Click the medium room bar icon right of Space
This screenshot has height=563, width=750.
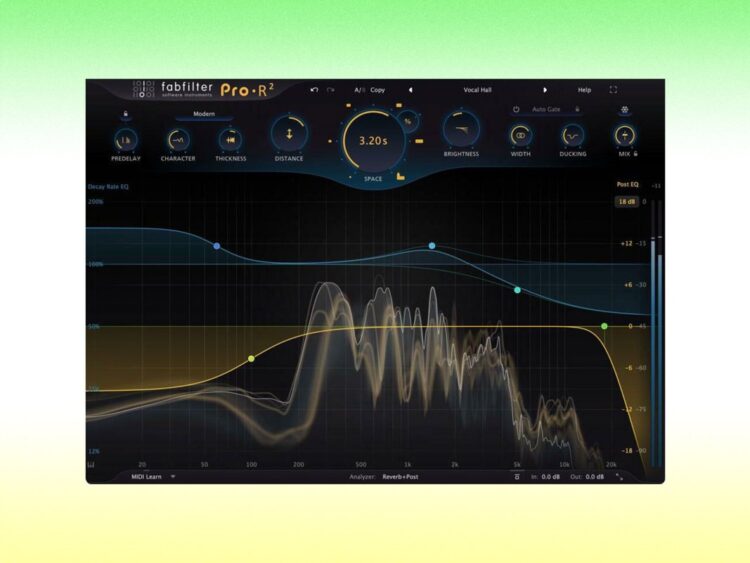pyautogui.click(x=419, y=142)
